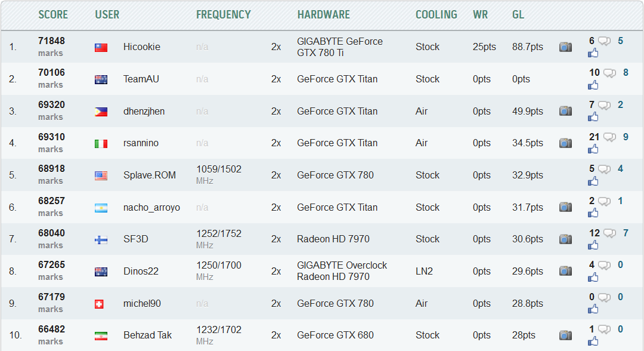644x351 pixels.
Task: Open comments bubble for nacho_arroyo's score
Action: (x=604, y=201)
